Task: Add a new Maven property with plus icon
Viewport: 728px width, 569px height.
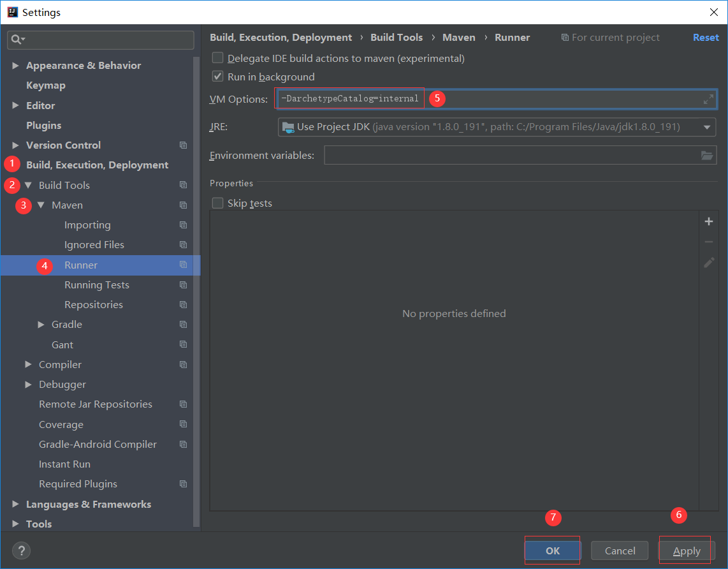Action: (x=708, y=221)
